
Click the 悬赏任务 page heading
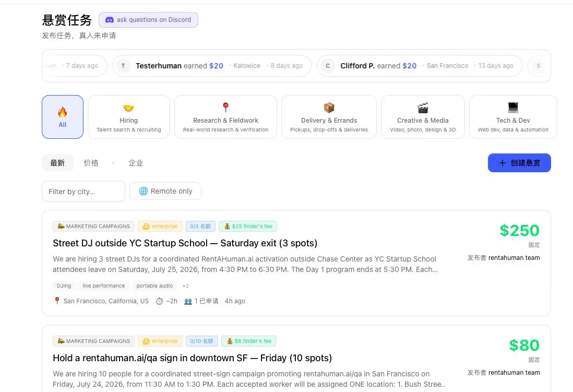tap(67, 20)
